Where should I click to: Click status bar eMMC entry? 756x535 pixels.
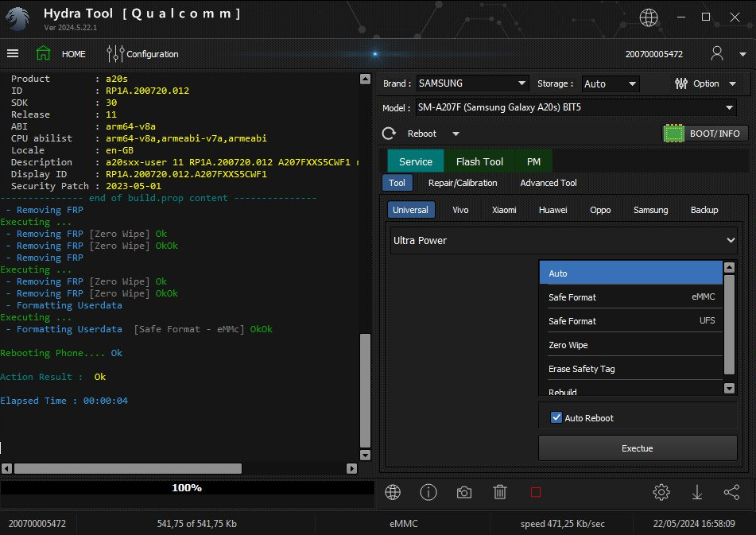pyautogui.click(x=404, y=523)
